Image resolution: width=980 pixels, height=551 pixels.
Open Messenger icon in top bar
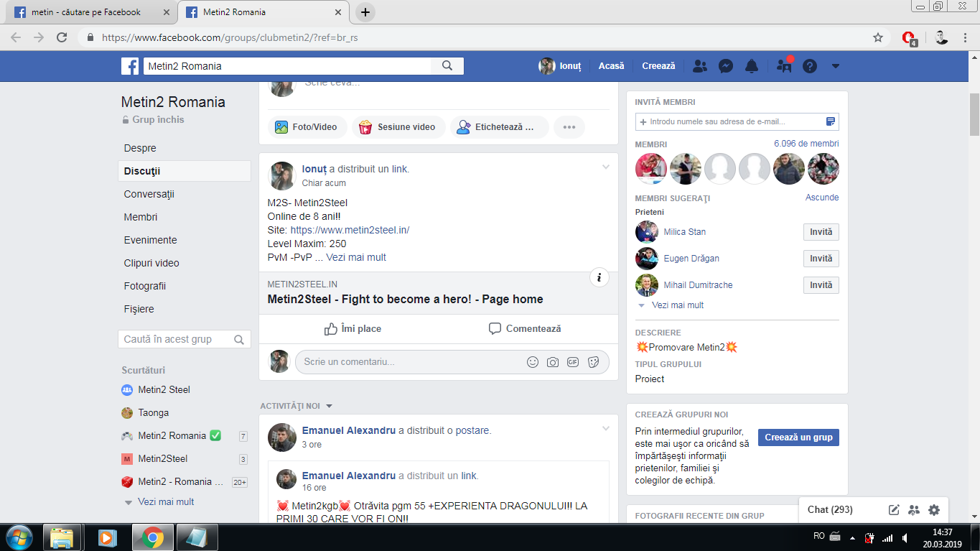pyautogui.click(x=726, y=66)
